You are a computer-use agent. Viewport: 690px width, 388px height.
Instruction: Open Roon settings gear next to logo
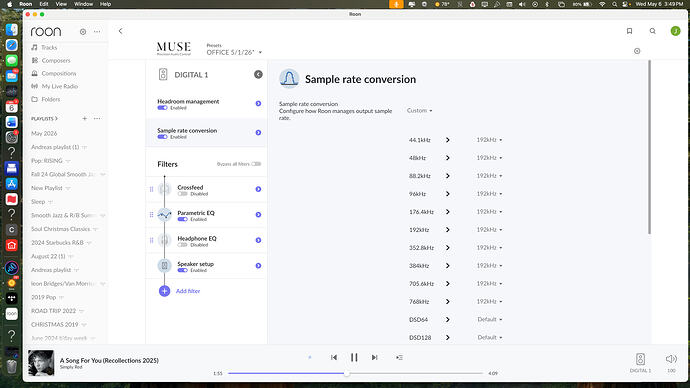point(83,32)
